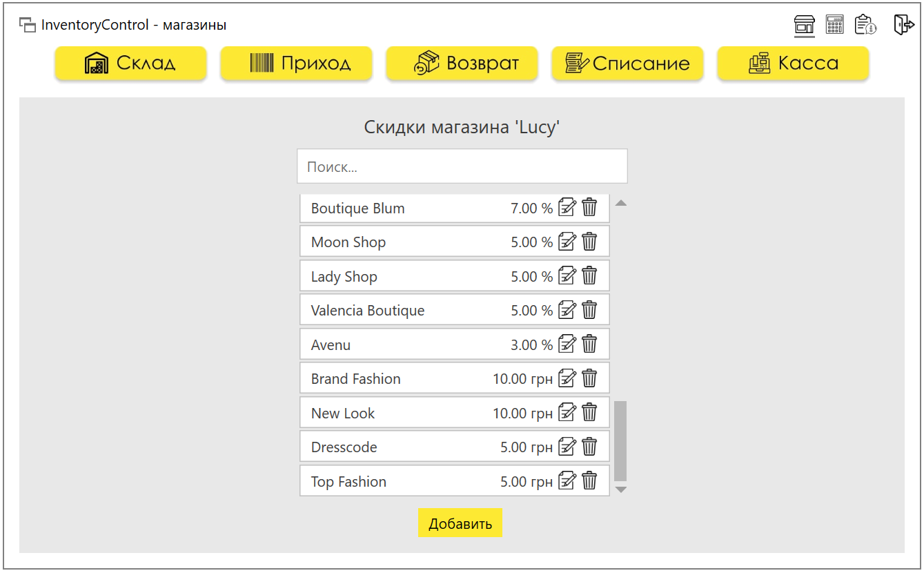924x573 pixels.
Task: Open the Касса section
Action: point(793,63)
